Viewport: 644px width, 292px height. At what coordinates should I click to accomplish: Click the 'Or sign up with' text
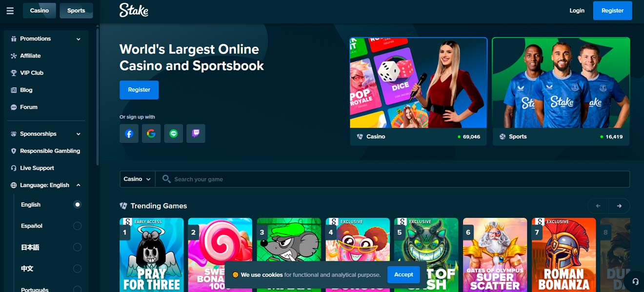[x=137, y=117]
